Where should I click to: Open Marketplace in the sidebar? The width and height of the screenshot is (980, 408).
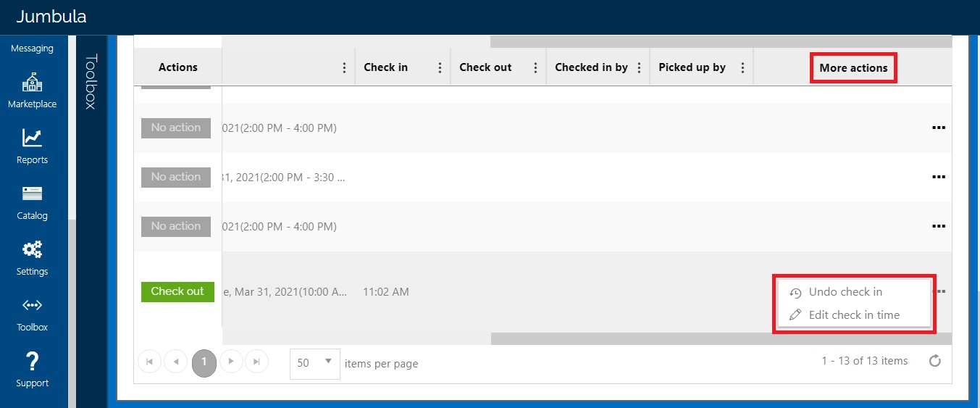coord(32,91)
